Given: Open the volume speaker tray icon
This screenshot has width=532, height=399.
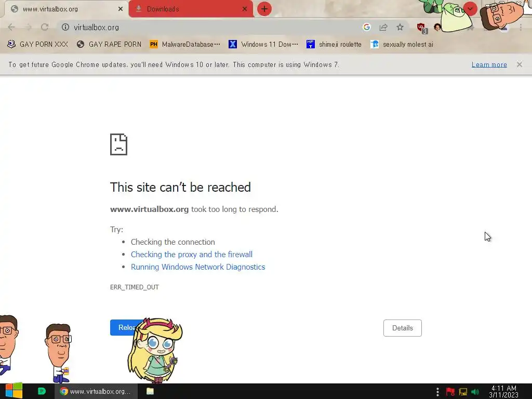Looking at the screenshot, I should 475,392.
